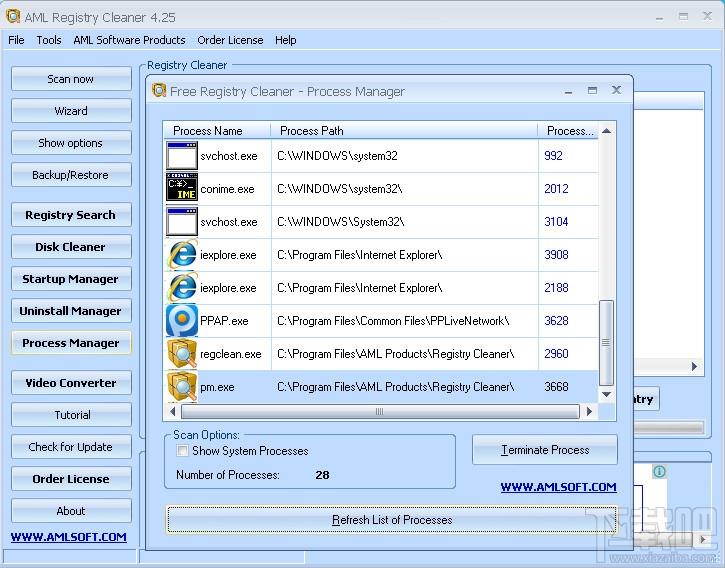This screenshot has height=568, width=725.
Task: Open the File menu
Action: tap(16, 40)
